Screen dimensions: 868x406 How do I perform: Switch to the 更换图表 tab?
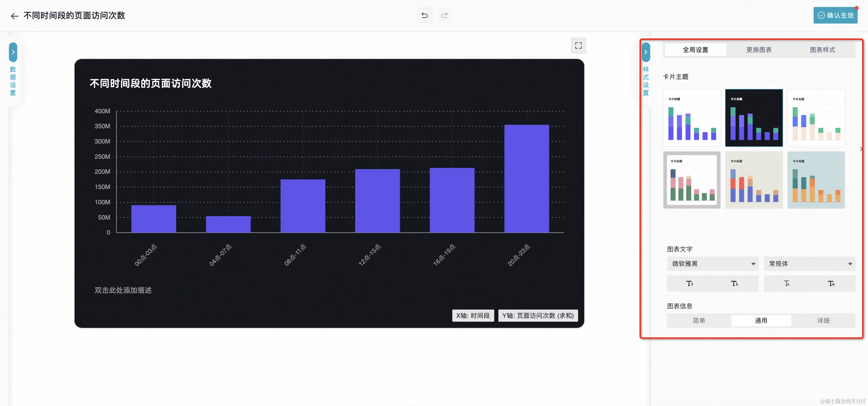click(758, 50)
